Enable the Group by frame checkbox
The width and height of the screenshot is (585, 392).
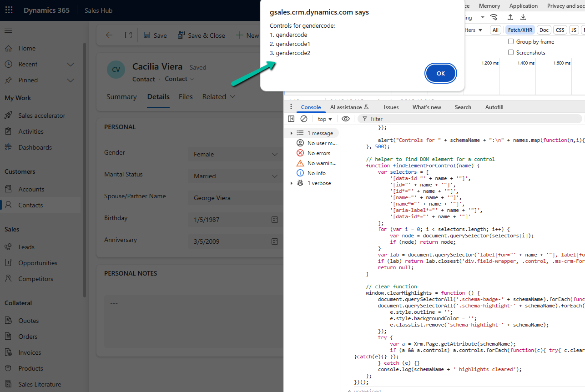(x=511, y=42)
